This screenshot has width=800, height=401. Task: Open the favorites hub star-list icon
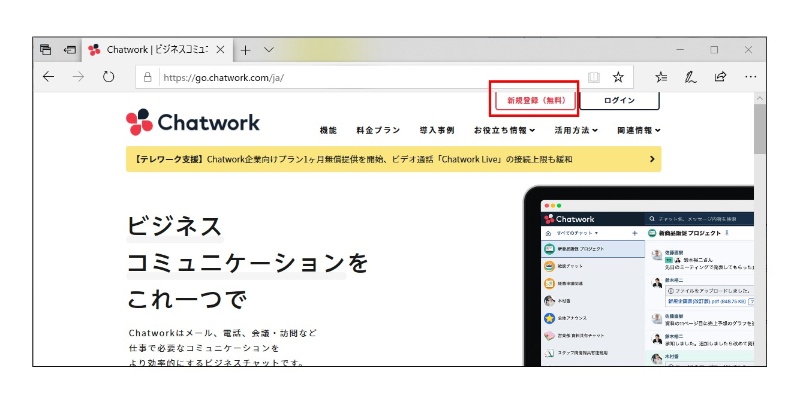[x=661, y=76]
